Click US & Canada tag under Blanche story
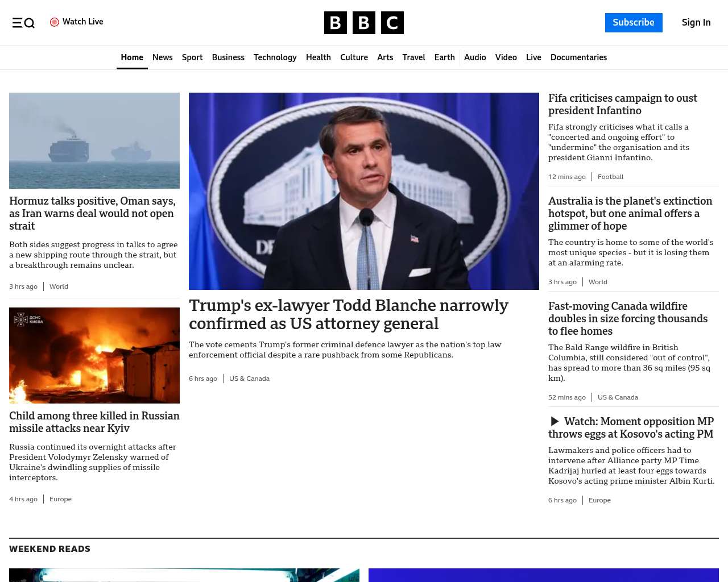728x582 pixels. (x=249, y=379)
